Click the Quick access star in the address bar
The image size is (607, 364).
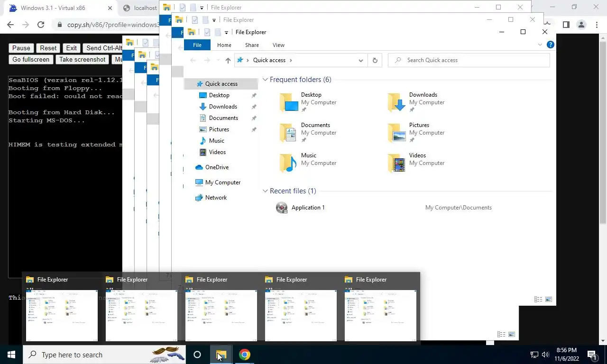(240, 60)
